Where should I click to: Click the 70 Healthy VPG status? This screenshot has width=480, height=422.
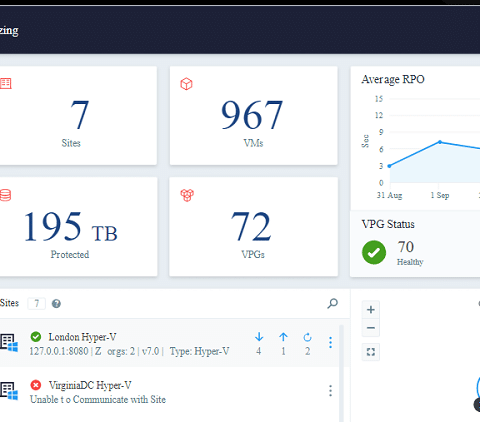coord(410,253)
